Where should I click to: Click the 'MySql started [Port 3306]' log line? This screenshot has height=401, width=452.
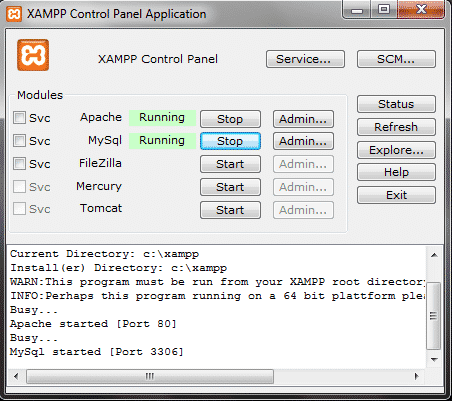[x=97, y=352]
